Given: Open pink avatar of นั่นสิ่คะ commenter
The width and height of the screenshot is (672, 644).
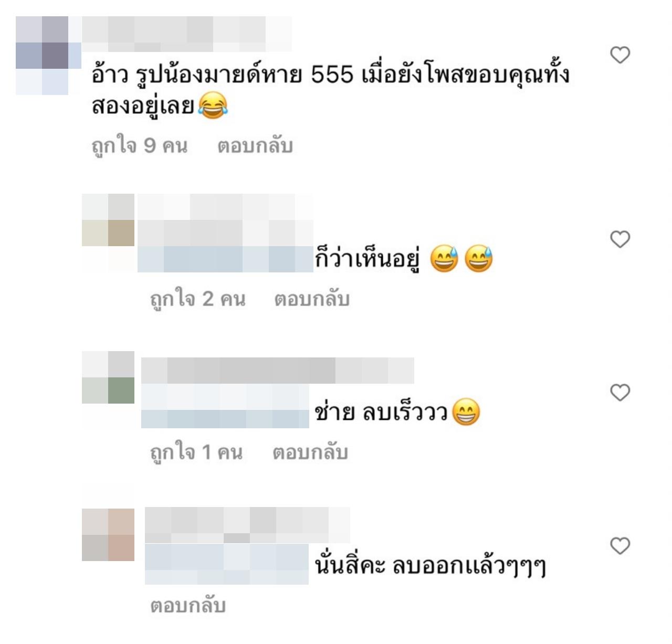Looking at the screenshot, I should pyautogui.click(x=108, y=535).
